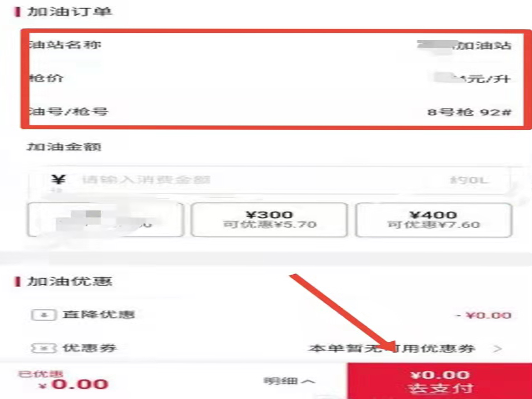Select the ¥300 preset amount

[x=269, y=220]
